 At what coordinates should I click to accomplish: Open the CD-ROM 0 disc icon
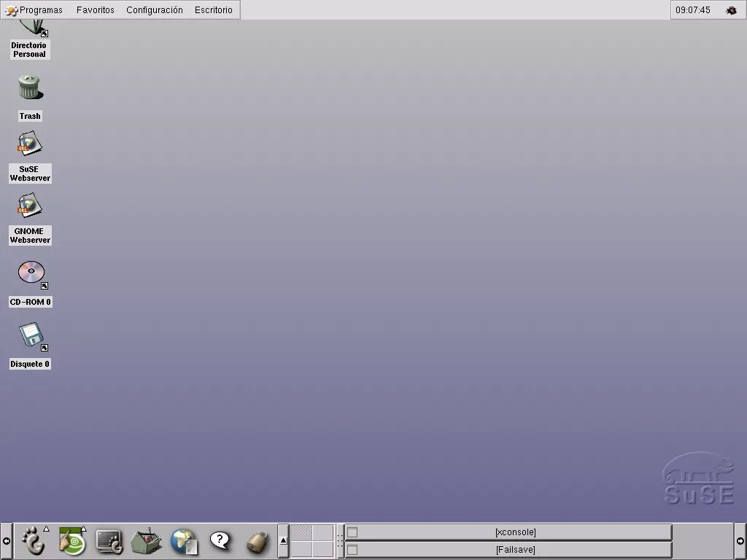pyautogui.click(x=32, y=274)
